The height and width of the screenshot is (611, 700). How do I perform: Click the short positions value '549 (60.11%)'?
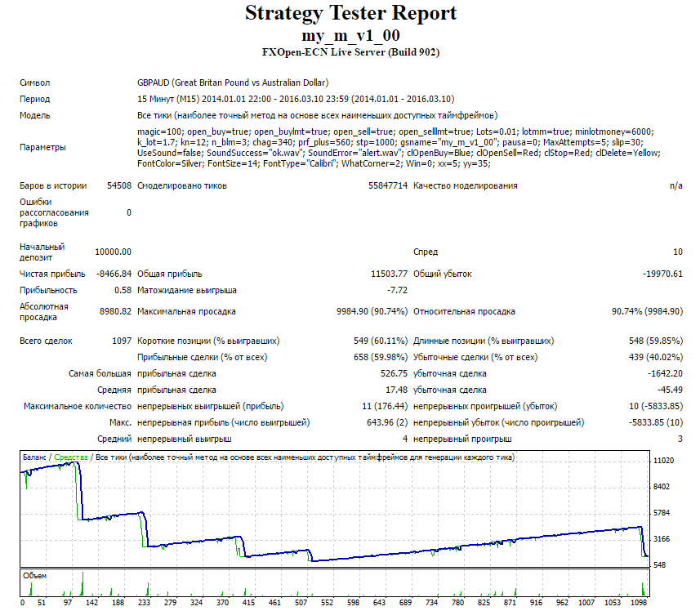pos(381,341)
